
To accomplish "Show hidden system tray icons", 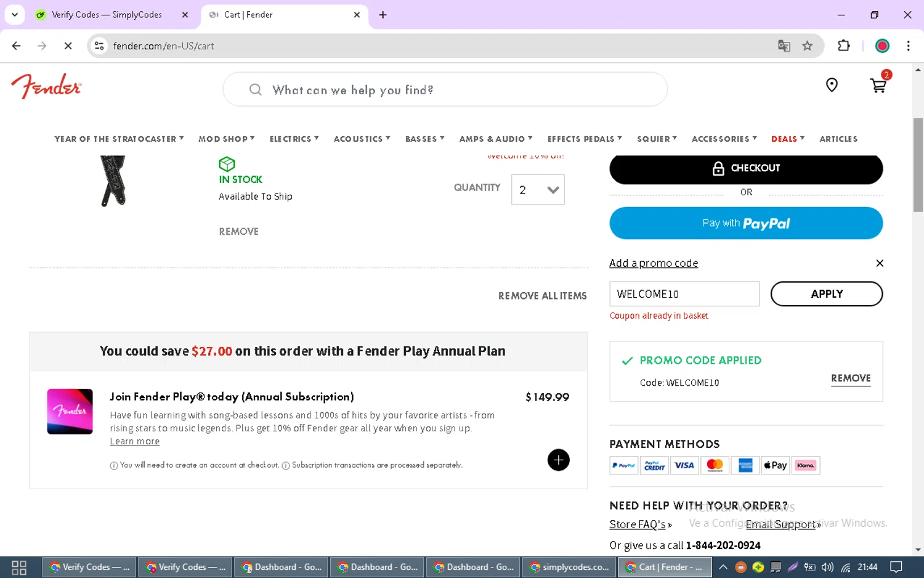I will tap(723, 567).
